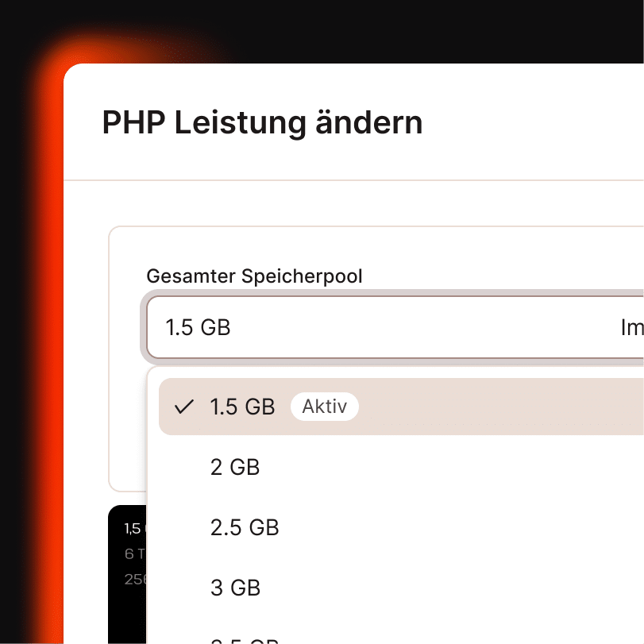This screenshot has width=644, height=644.
Task: Select the 2.5 GB storage option
Action: pyautogui.click(x=244, y=528)
